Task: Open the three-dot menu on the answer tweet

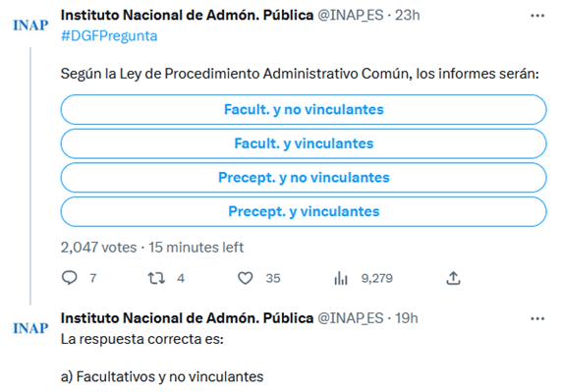Action: pyautogui.click(x=537, y=318)
